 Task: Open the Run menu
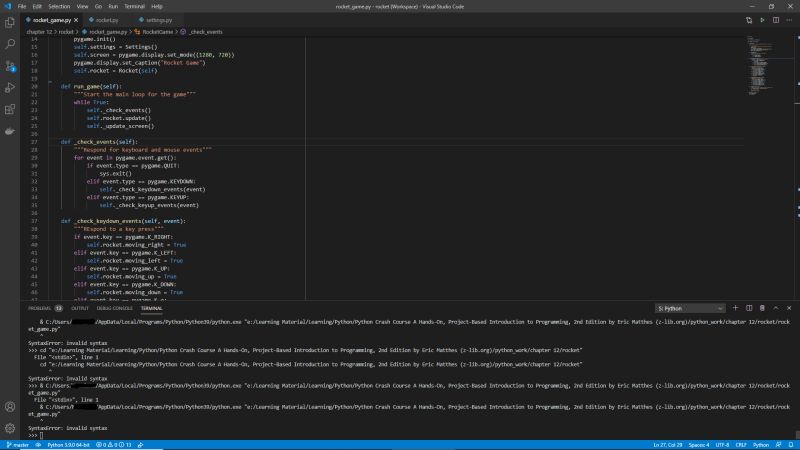tap(113, 7)
